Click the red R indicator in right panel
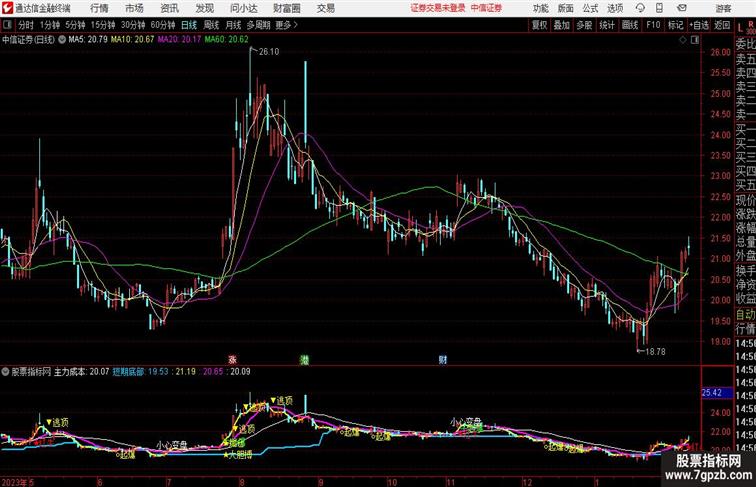The image size is (756, 487). point(751,23)
